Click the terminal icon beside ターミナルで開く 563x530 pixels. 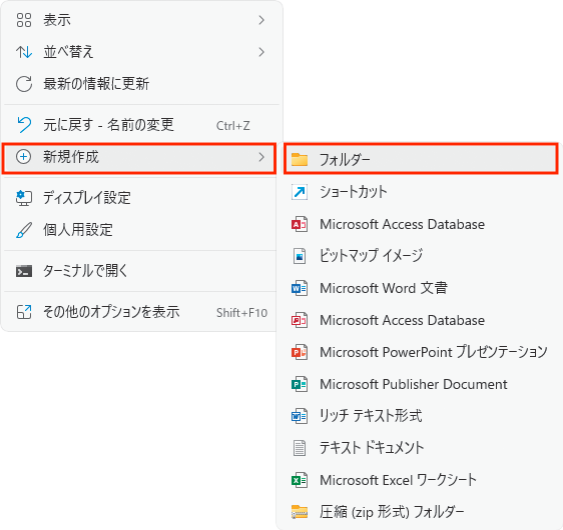point(24,271)
